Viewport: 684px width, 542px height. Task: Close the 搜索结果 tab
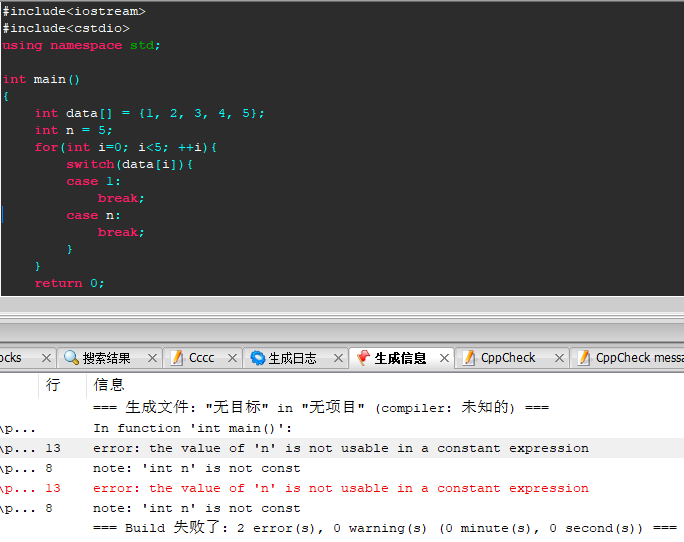tap(152, 358)
